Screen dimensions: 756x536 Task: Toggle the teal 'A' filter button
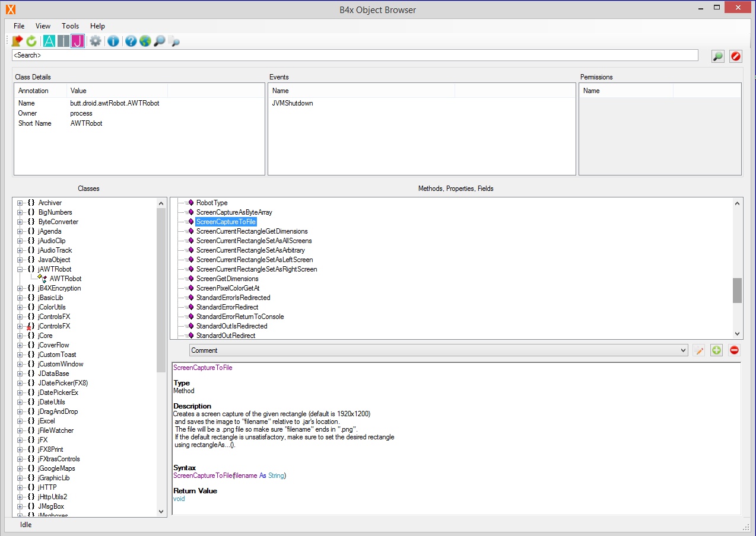(49, 41)
